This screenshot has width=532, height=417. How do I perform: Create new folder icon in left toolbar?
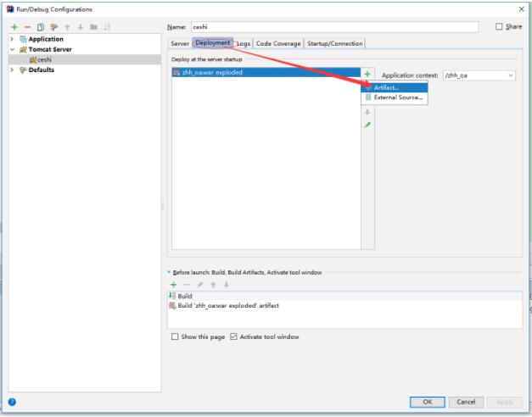[x=93, y=27]
